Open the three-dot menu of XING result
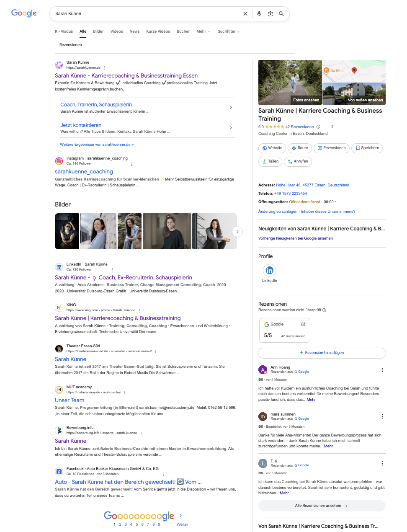The width and height of the screenshot is (407, 532). click(x=139, y=310)
